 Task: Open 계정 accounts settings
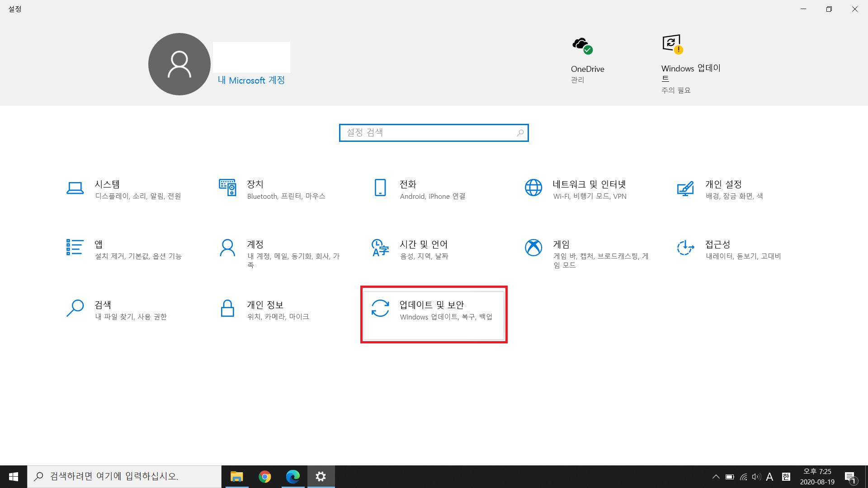click(227, 248)
